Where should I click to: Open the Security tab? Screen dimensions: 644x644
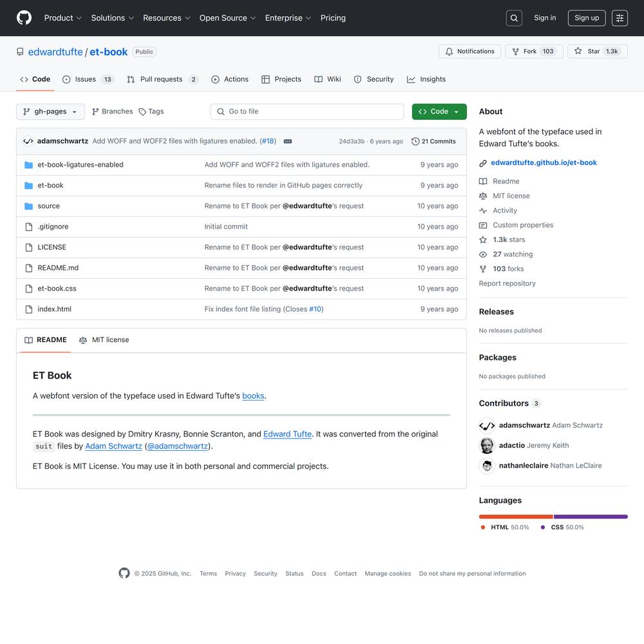click(x=374, y=79)
